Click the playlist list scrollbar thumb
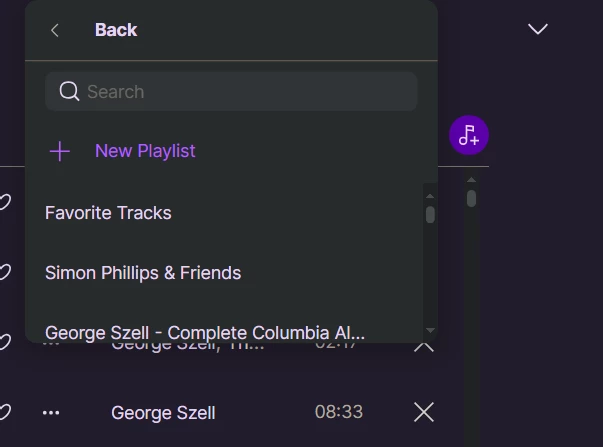This screenshot has width=603, height=447. pos(430,213)
